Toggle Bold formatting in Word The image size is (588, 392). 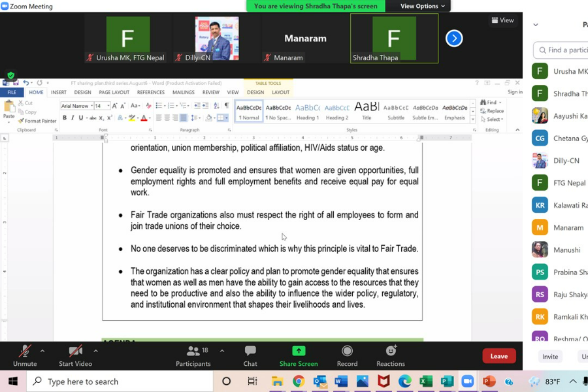click(x=65, y=118)
